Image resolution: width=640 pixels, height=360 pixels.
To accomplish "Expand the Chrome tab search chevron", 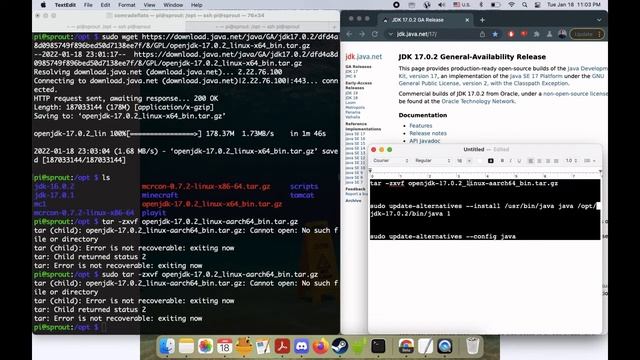I will (599, 20).
